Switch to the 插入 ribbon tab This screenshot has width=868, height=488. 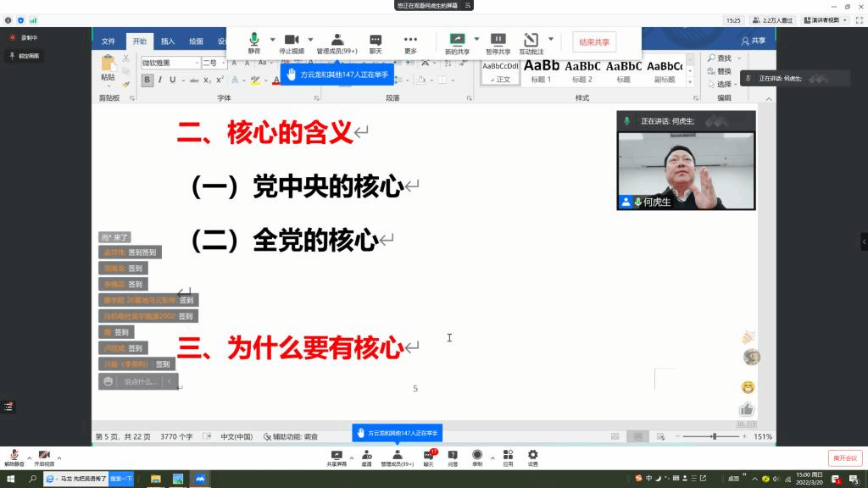pyautogui.click(x=168, y=41)
